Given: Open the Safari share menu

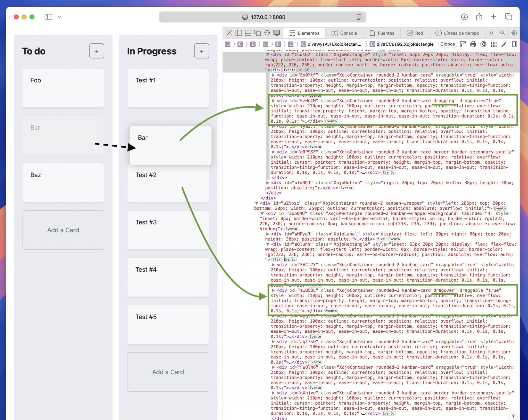Looking at the screenshot, I should 479,17.
